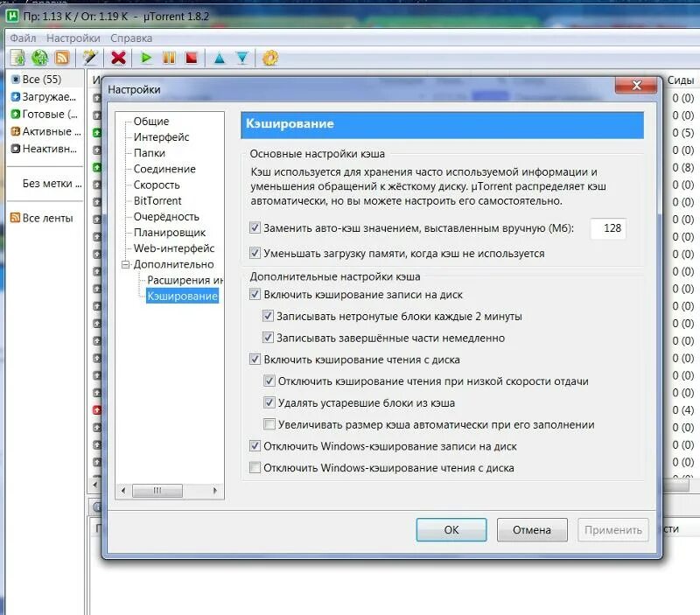Select 'Скорость' in settings tree
Image resolution: width=700 pixels, height=615 pixels.
157,185
